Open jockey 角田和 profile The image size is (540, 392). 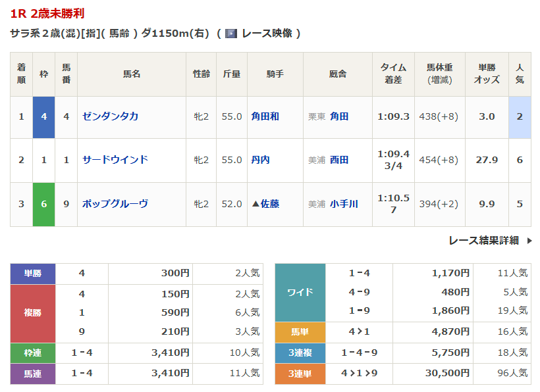coord(265,116)
